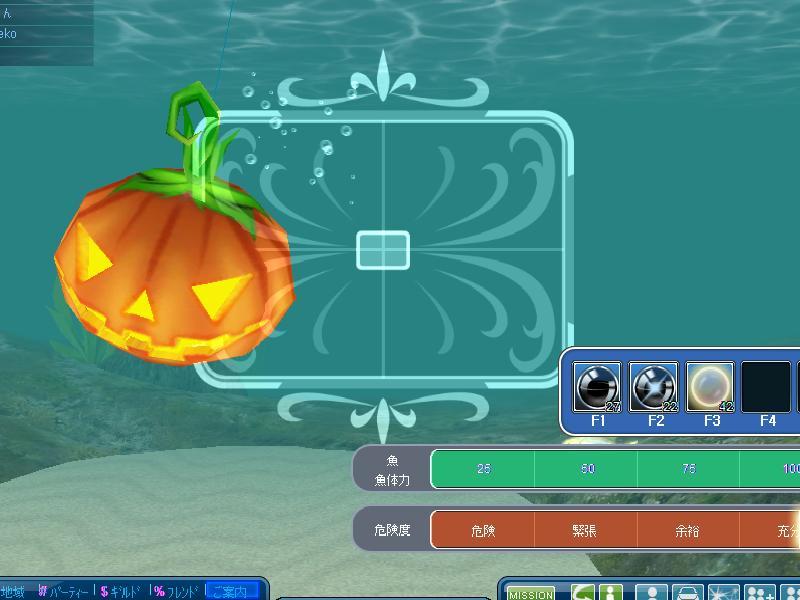Click the vehicle icon in bottom bar

[688, 593]
